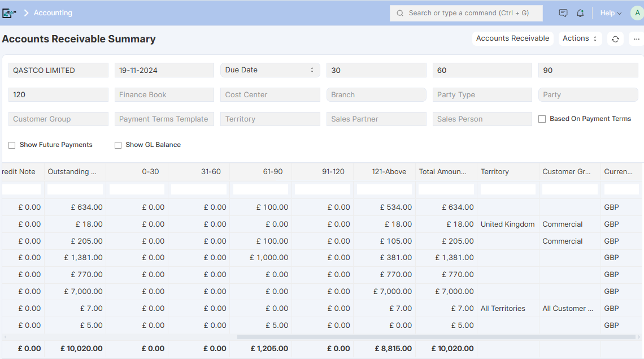Click the Currency column header
Viewport: 644px width, 359px height.
[x=621, y=172]
